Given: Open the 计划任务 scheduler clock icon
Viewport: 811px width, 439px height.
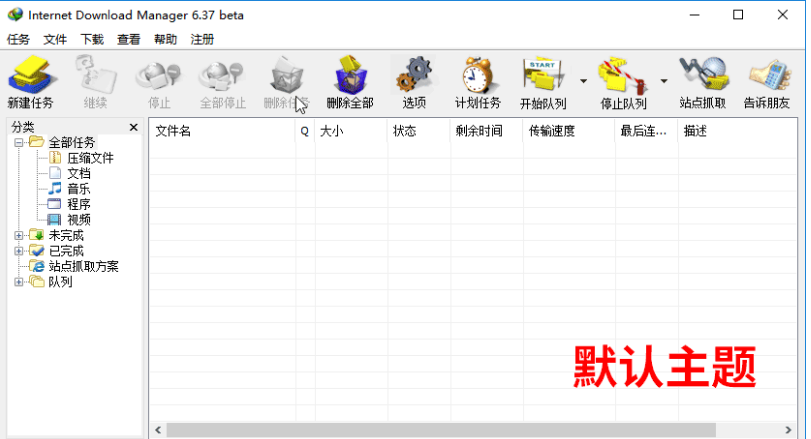Looking at the screenshot, I should (x=478, y=75).
